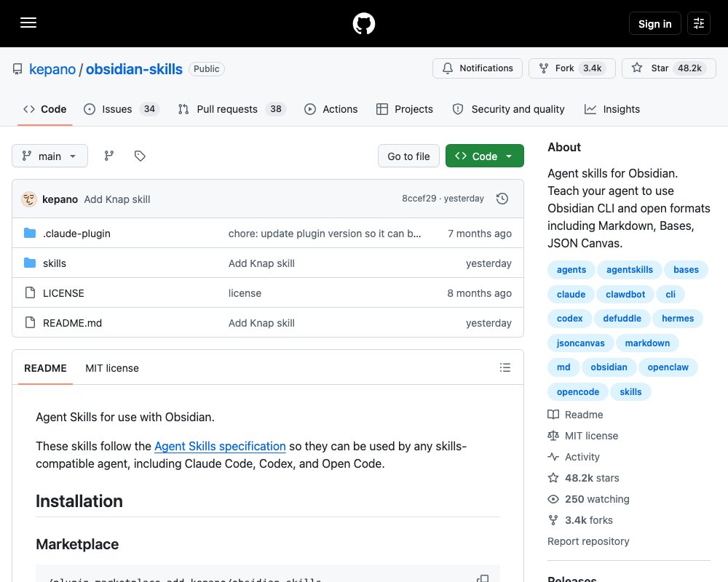728x582 pixels.
Task: Open the clawdbot topic tag
Action: (625, 294)
